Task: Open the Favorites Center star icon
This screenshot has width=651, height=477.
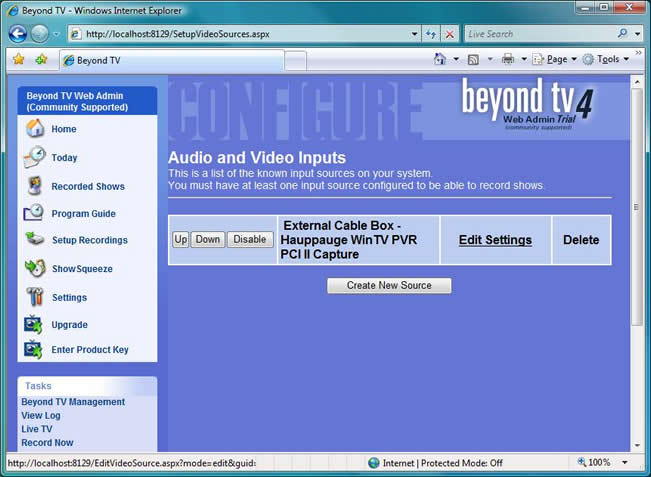Action: tap(18, 59)
